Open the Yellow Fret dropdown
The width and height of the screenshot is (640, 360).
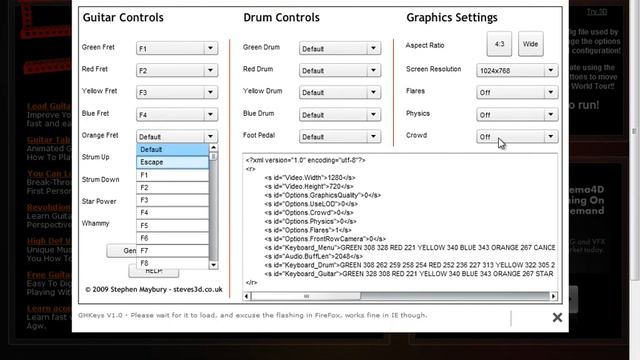click(x=177, y=92)
